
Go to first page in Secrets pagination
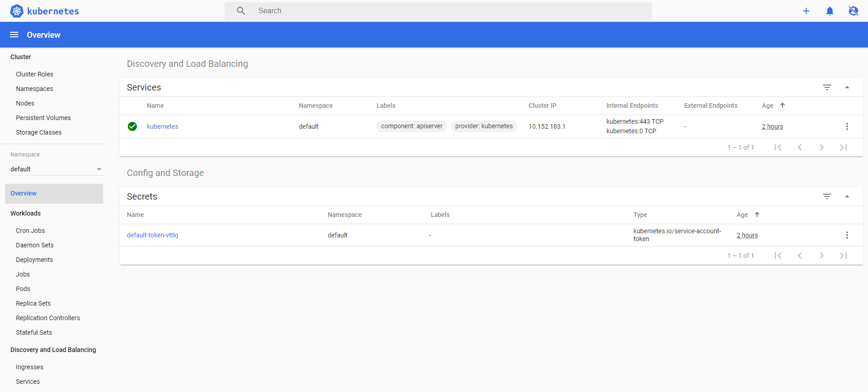click(x=778, y=256)
